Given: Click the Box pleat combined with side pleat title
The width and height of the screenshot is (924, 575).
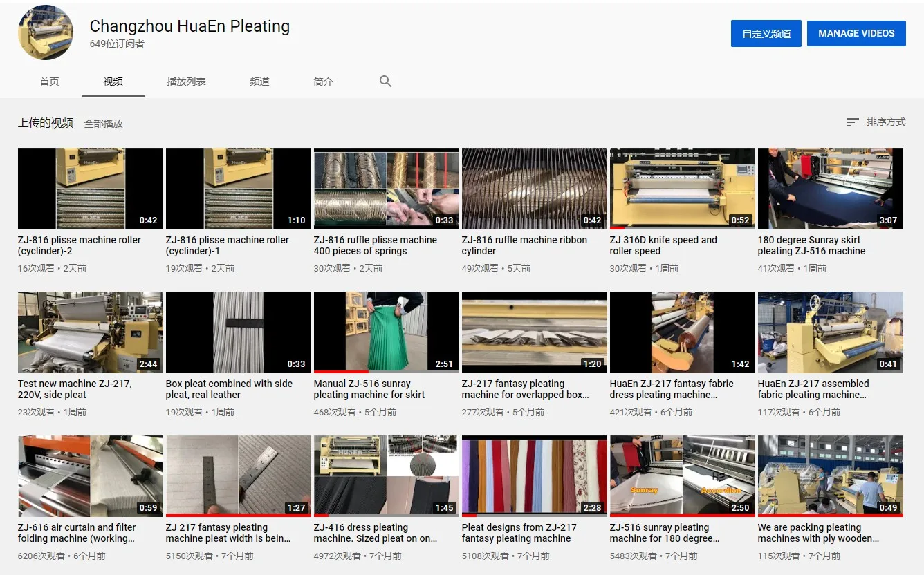Looking at the screenshot, I should coord(229,389).
